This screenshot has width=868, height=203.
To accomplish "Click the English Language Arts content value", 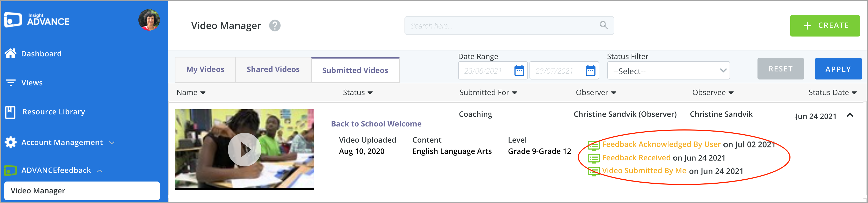I will coord(452,151).
